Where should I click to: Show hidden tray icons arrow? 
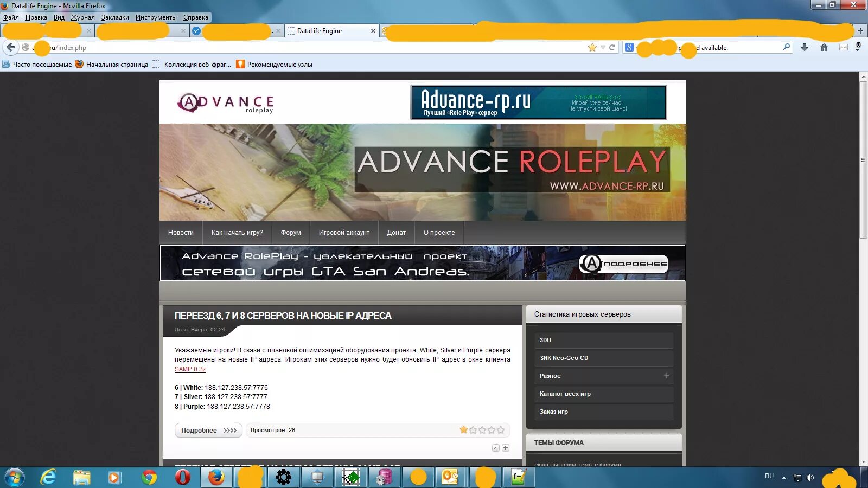[x=784, y=478]
